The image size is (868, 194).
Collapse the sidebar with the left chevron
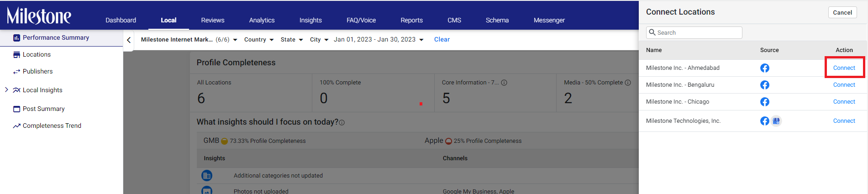129,40
